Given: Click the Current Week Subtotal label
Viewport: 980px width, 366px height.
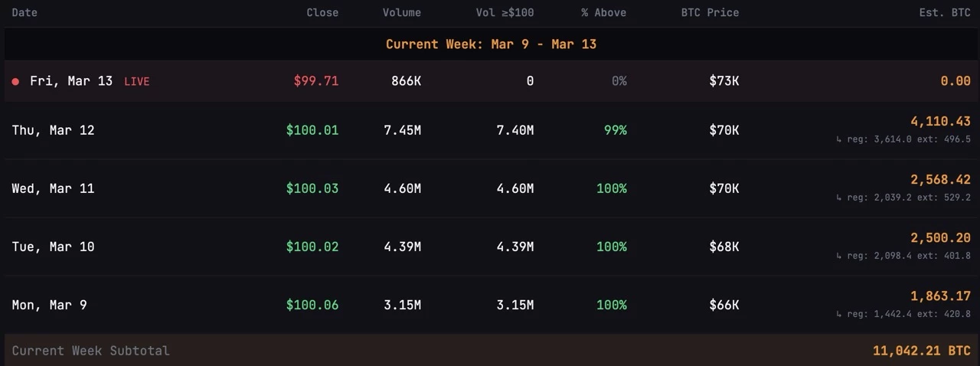Looking at the screenshot, I should click(90, 351).
